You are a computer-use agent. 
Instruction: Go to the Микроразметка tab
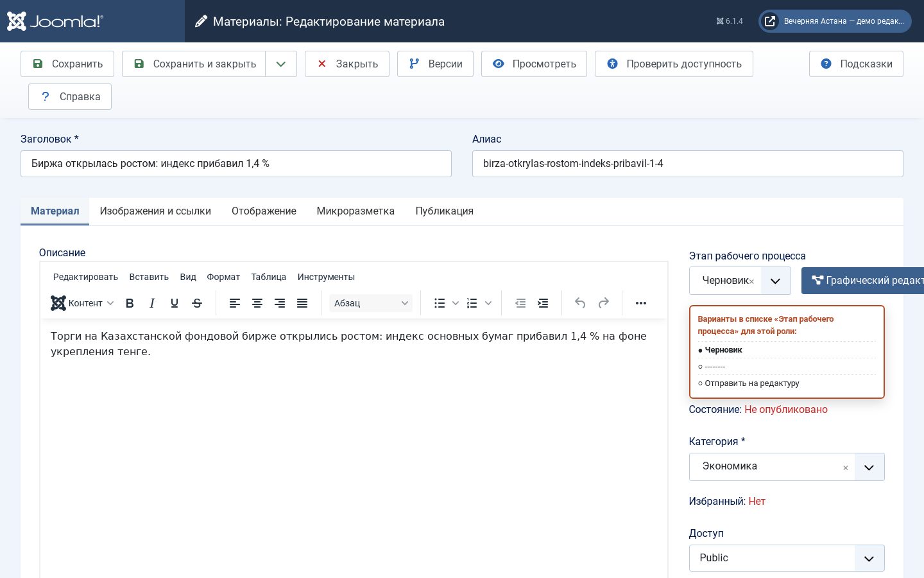pyautogui.click(x=355, y=211)
